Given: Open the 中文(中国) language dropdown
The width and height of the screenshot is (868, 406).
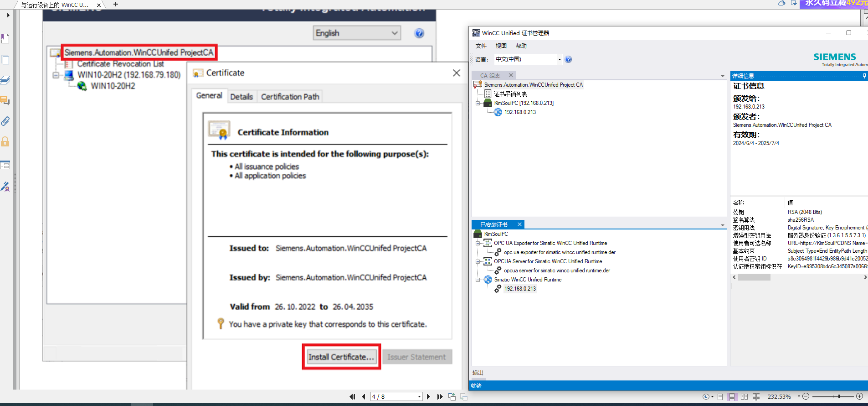Looking at the screenshot, I should coord(560,59).
